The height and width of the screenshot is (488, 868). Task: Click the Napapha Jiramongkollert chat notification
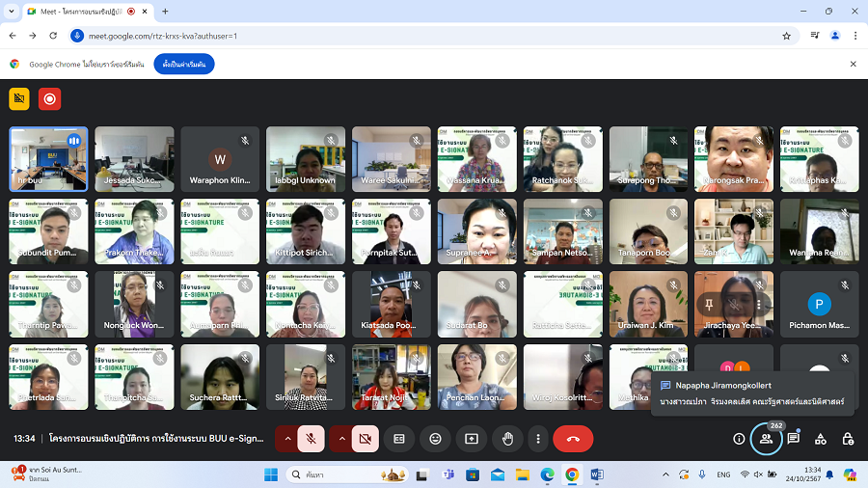point(752,393)
